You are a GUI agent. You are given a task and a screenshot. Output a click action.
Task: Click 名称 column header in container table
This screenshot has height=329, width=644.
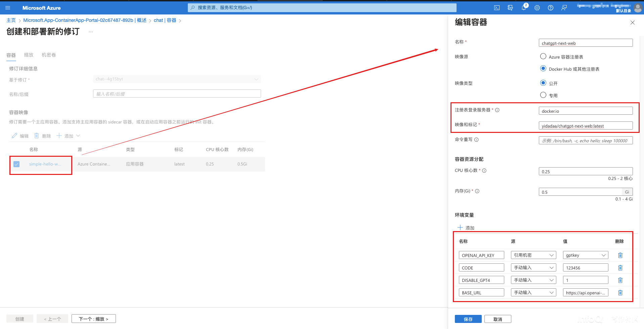coord(34,149)
